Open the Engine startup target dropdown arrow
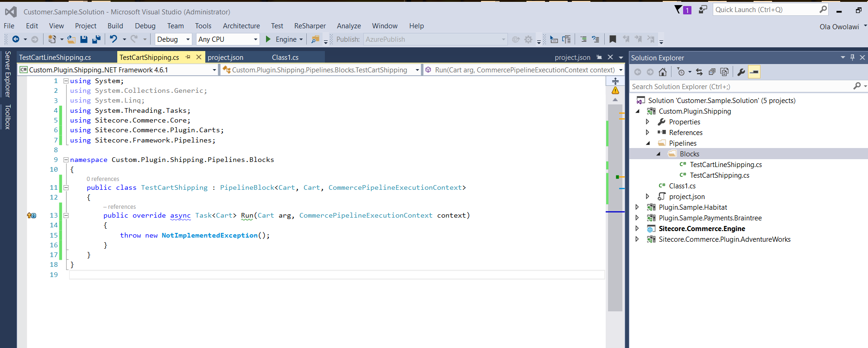Image resolution: width=868 pixels, height=348 pixels. click(301, 39)
